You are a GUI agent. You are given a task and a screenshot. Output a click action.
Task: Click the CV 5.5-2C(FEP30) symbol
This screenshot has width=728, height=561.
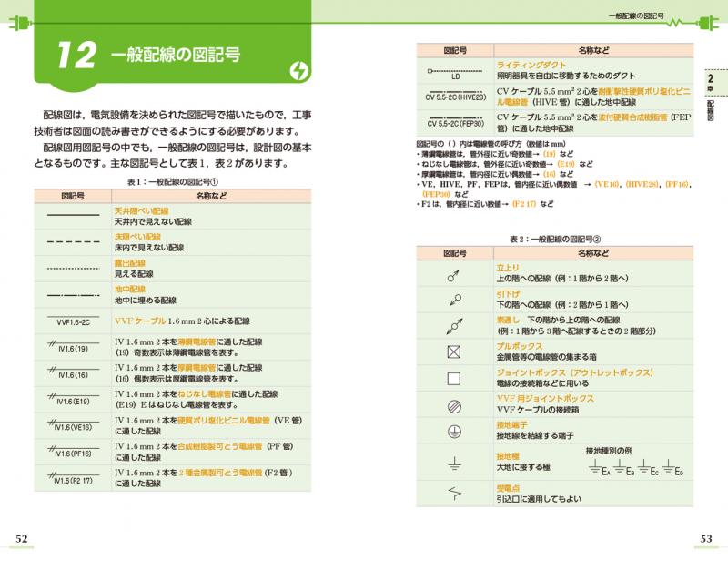coord(456,121)
